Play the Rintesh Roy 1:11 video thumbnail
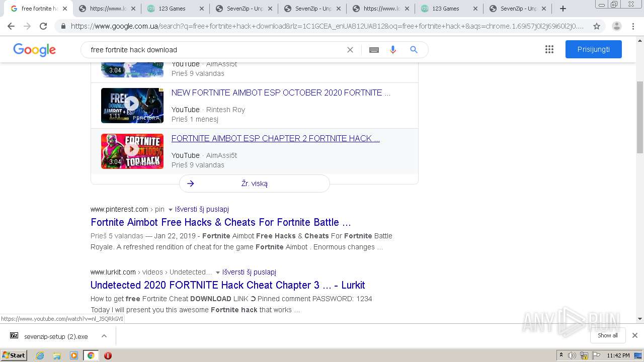 click(132, 106)
